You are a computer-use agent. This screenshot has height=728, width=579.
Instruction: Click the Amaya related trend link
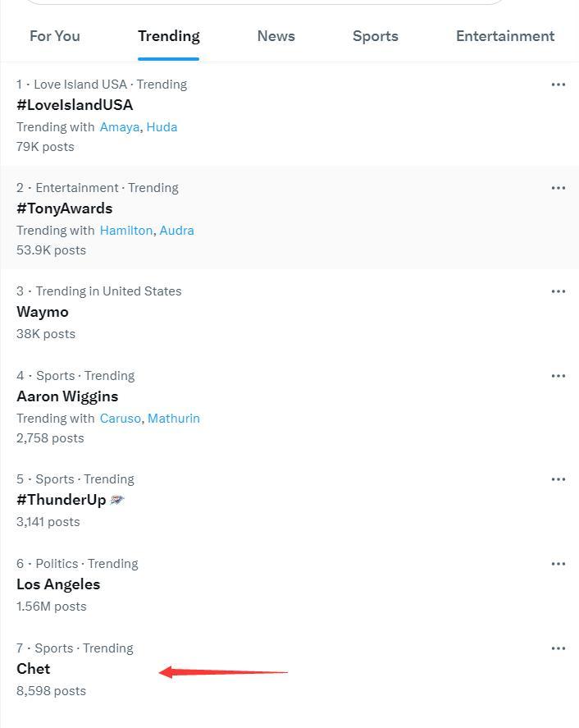[x=120, y=127]
